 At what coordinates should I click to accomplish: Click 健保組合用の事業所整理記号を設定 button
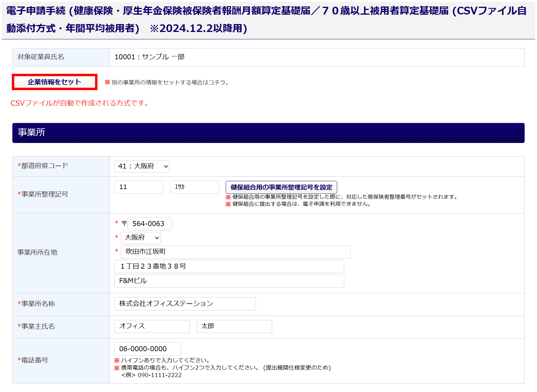pyautogui.click(x=281, y=187)
